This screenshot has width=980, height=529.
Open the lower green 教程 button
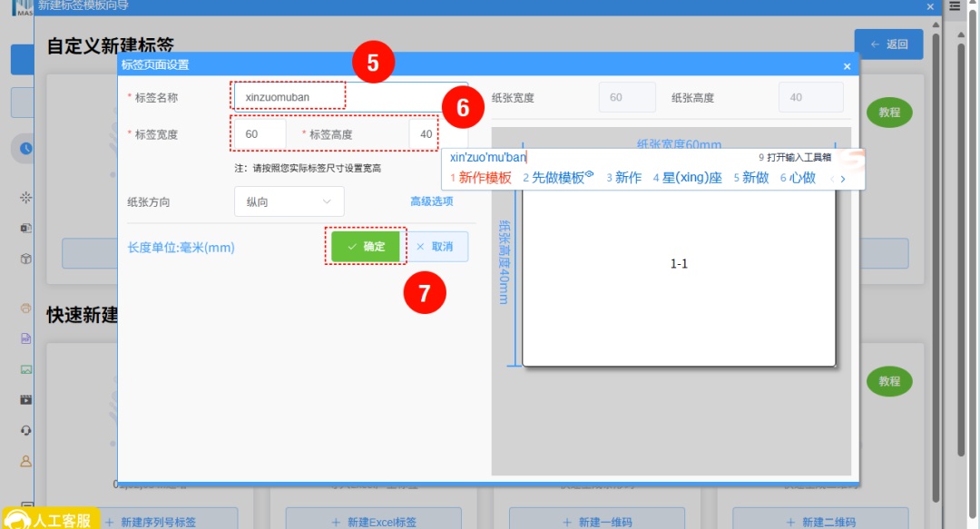[x=889, y=381]
